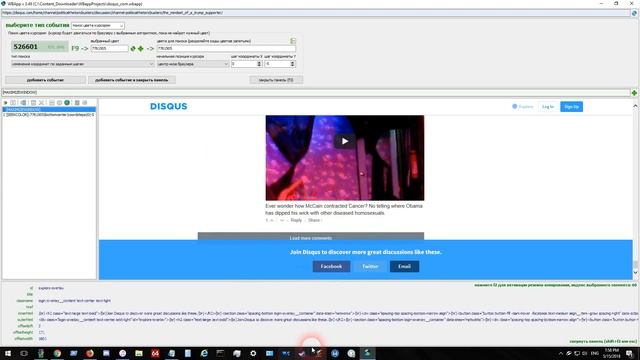Click the Share link under the comment
This screenshot has width=640, height=360.
tap(314, 220)
